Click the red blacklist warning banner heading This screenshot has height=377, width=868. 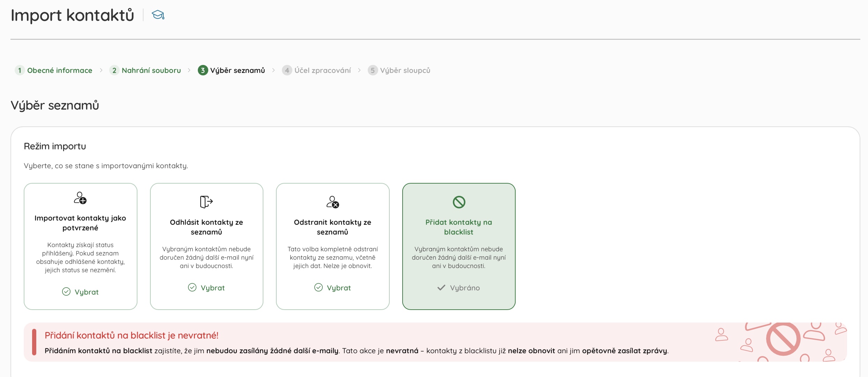tap(132, 335)
